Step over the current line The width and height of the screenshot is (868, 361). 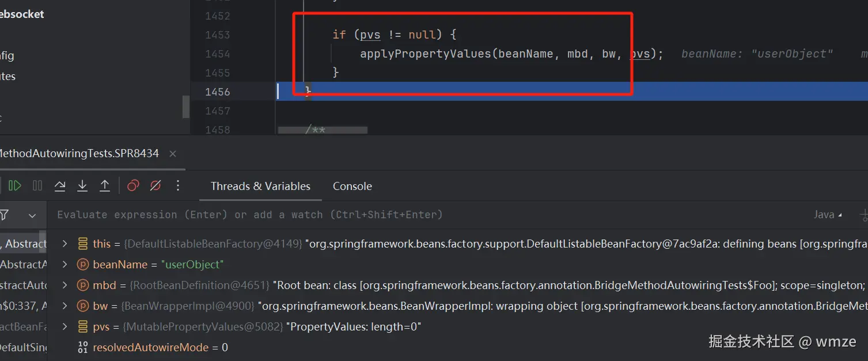click(60, 185)
